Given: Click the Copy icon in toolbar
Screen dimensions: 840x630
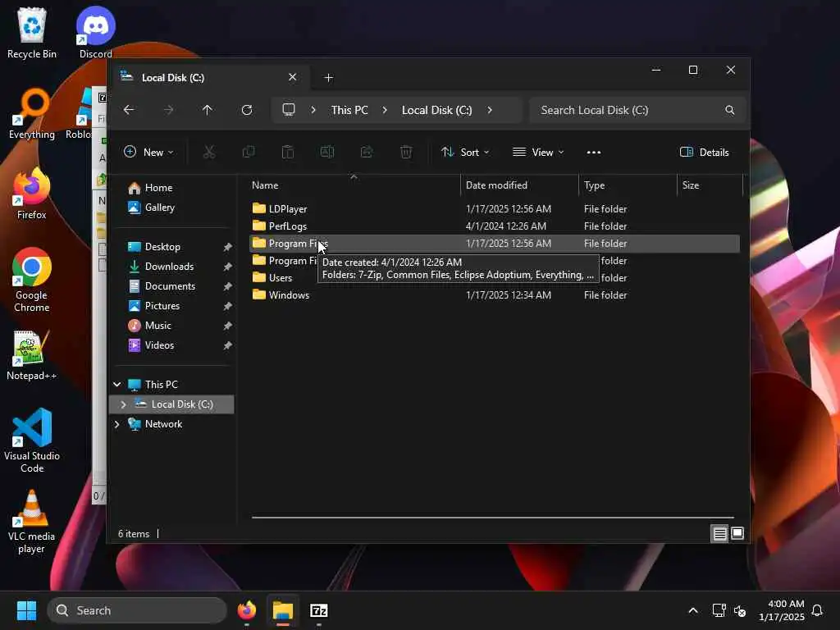Looking at the screenshot, I should (249, 152).
